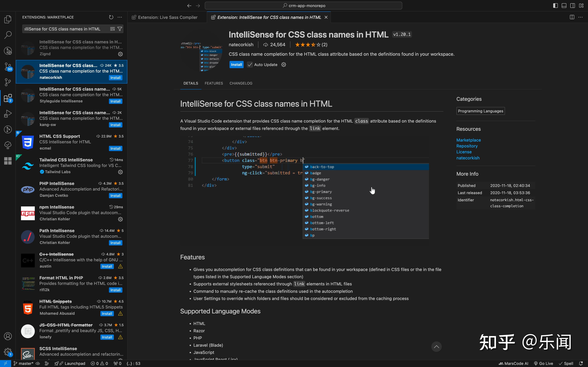
Task: Open the Customize Layout dropdown
Action: coord(582,5)
